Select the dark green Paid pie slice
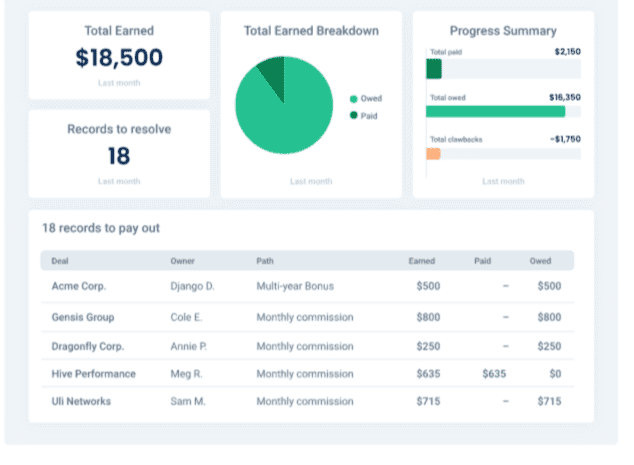The width and height of the screenshot is (634, 465). [274, 75]
